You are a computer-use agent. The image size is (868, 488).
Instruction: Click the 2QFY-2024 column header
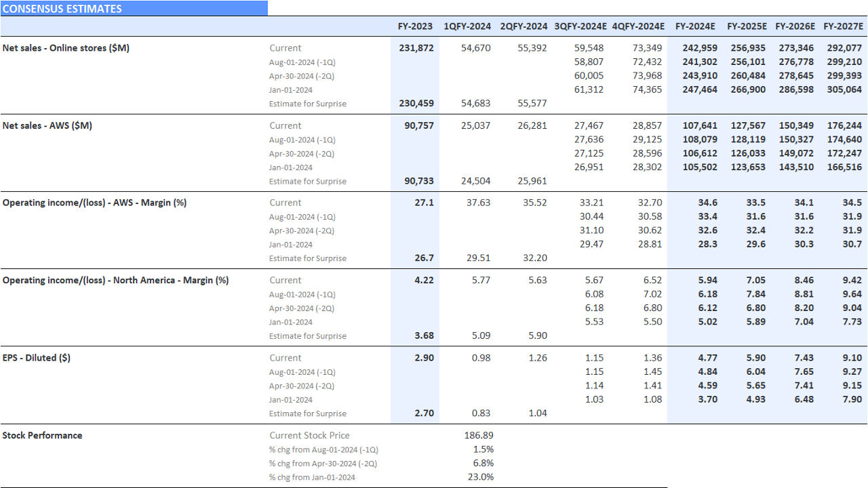click(x=524, y=26)
